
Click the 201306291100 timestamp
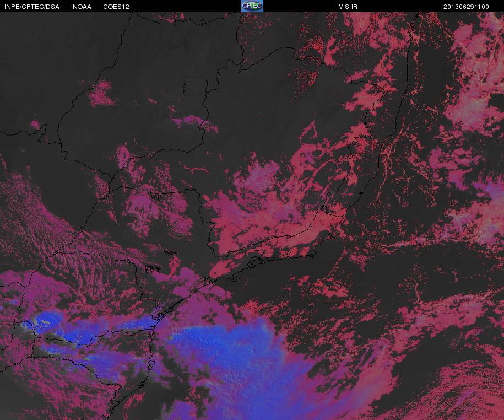(x=466, y=7)
